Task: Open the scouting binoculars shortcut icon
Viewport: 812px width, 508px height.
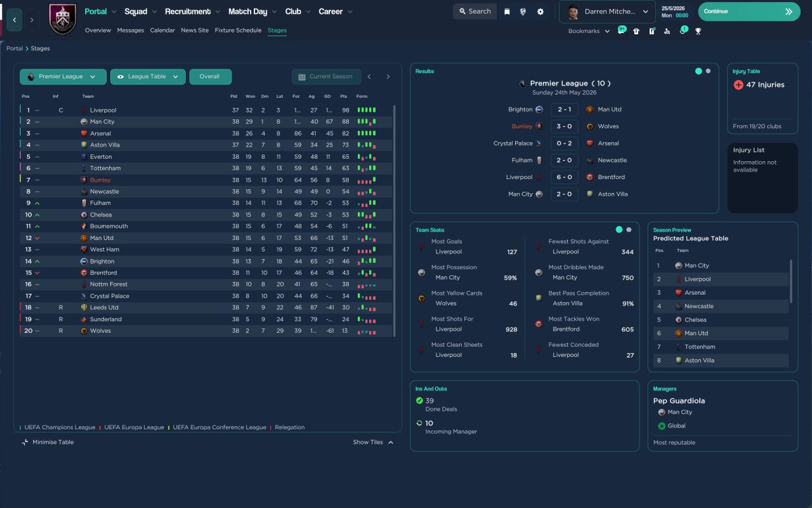Action: click(x=667, y=31)
